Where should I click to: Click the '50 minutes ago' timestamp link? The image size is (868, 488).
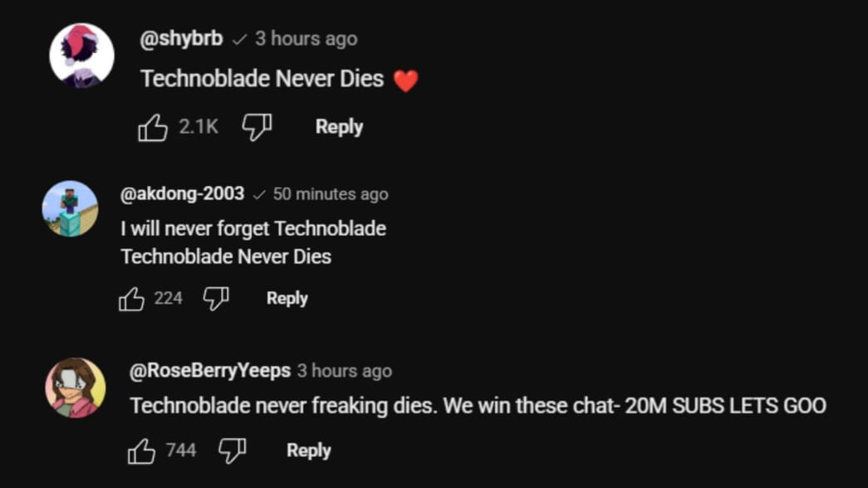click(331, 193)
